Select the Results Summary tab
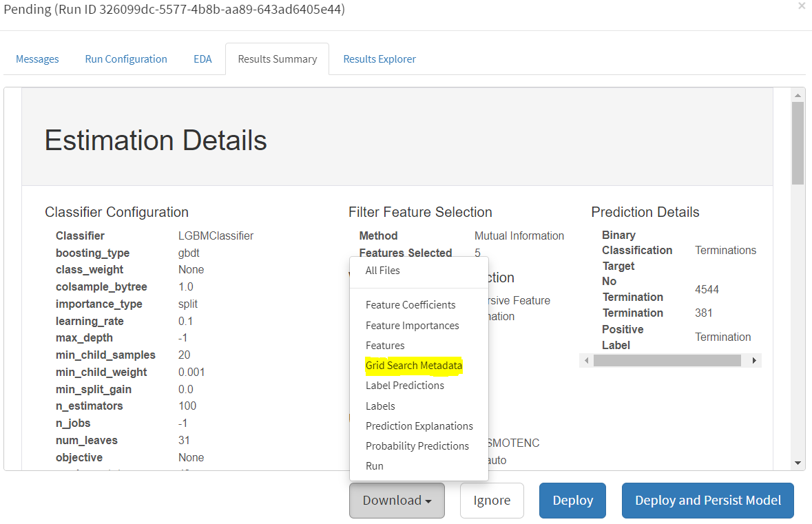The width and height of the screenshot is (812, 524). point(277,59)
